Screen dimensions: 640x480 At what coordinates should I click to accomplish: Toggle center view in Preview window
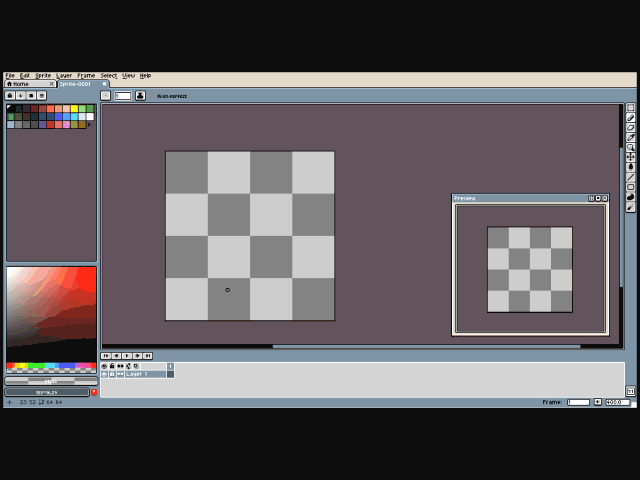[591, 198]
